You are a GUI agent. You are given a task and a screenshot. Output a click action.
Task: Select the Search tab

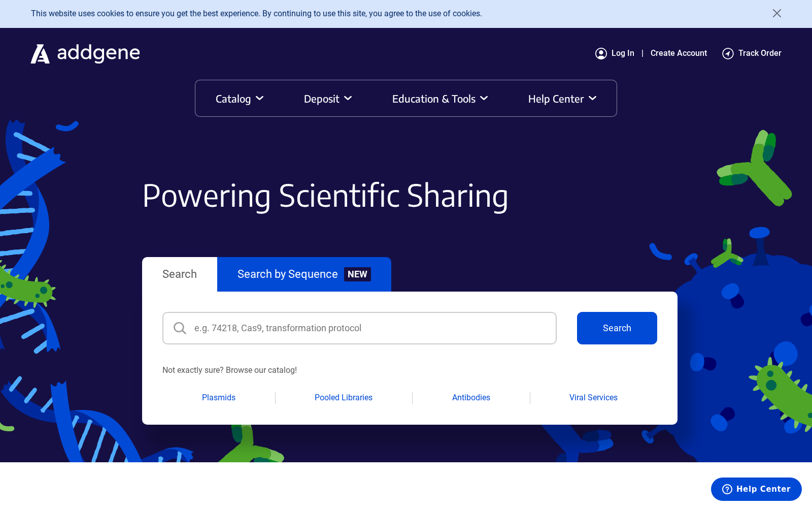180,274
